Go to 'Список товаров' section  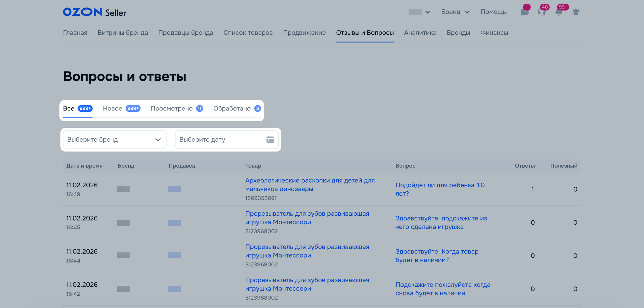coord(248,33)
